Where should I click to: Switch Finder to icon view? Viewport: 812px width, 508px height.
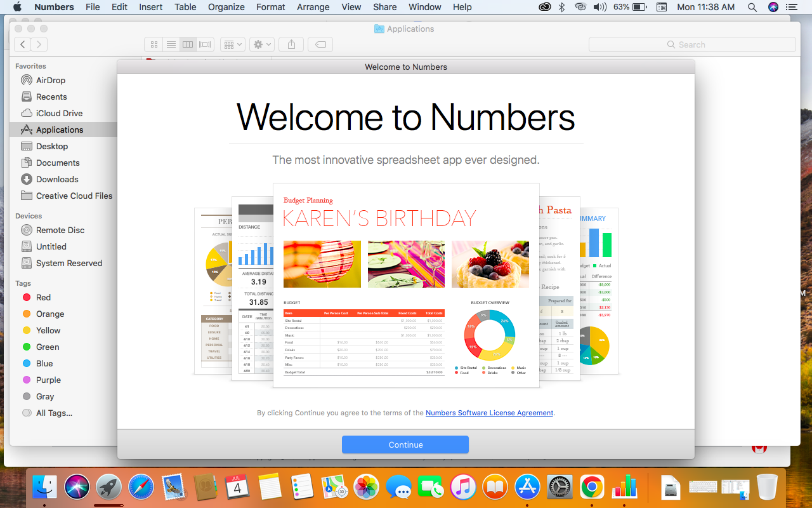click(x=154, y=44)
